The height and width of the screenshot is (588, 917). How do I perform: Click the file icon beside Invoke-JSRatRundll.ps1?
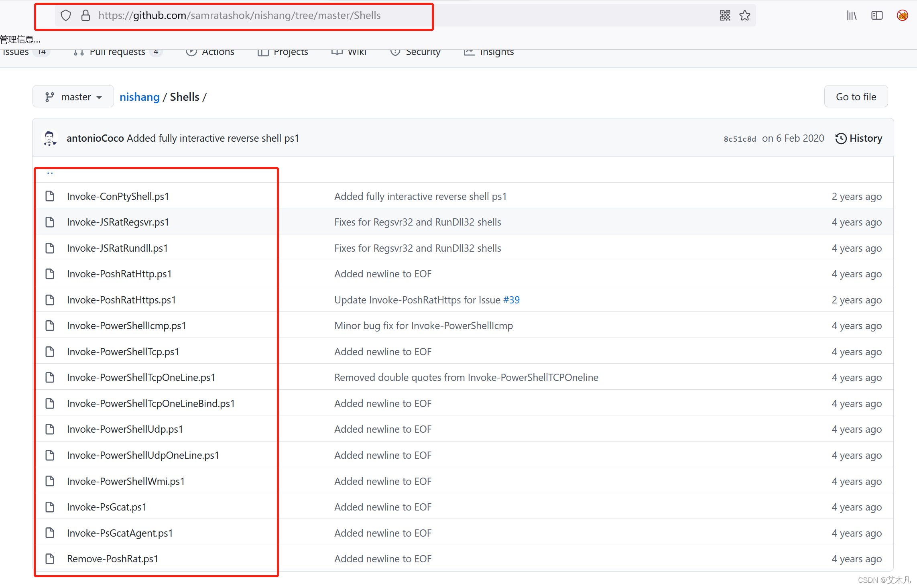pos(50,248)
